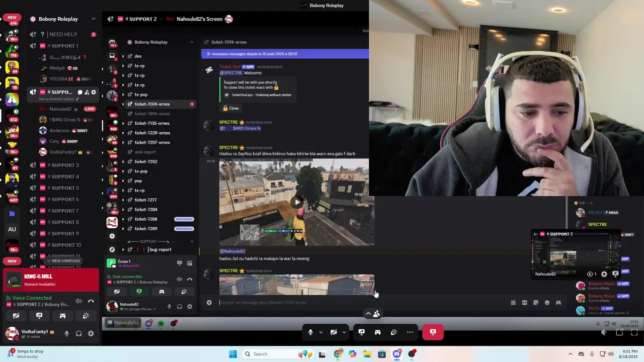Click the @Nahoule82 mention in chat
This screenshot has width=644, height=362.
[232, 251]
